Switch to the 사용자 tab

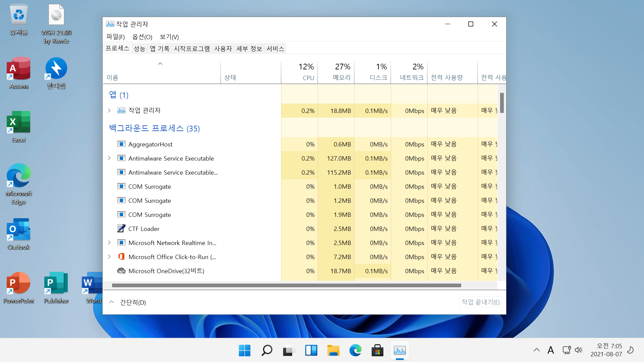pos(223,49)
